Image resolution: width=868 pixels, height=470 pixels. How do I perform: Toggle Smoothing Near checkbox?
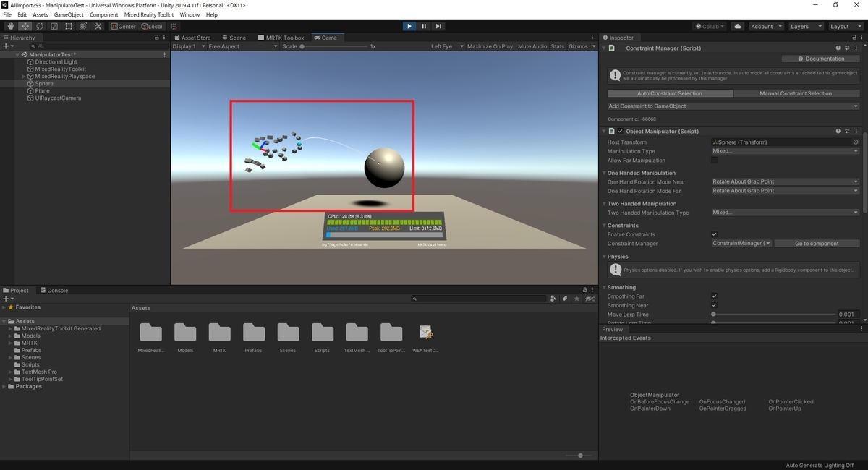click(x=714, y=305)
